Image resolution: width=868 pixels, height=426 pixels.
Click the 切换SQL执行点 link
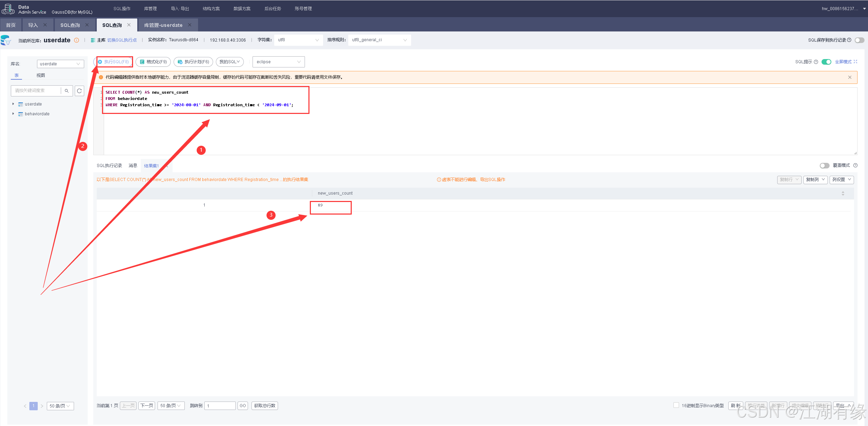point(122,40)
